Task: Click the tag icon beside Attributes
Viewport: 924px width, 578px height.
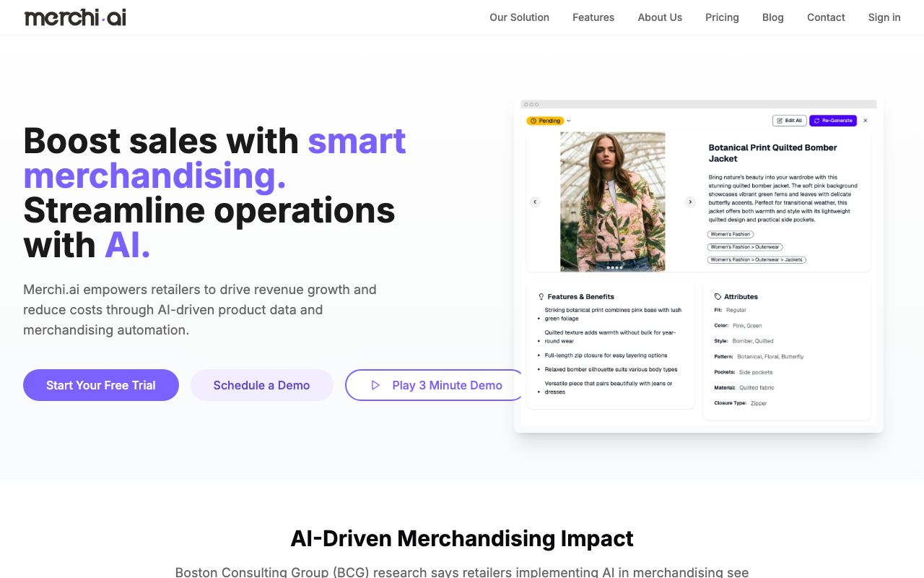Action: (x=718, y=297)
